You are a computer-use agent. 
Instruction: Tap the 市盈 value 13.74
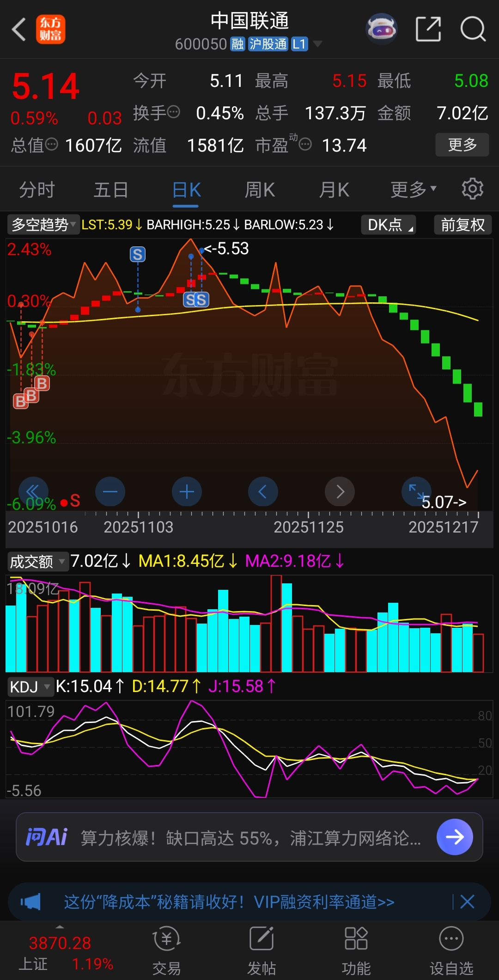pos(344,146)
